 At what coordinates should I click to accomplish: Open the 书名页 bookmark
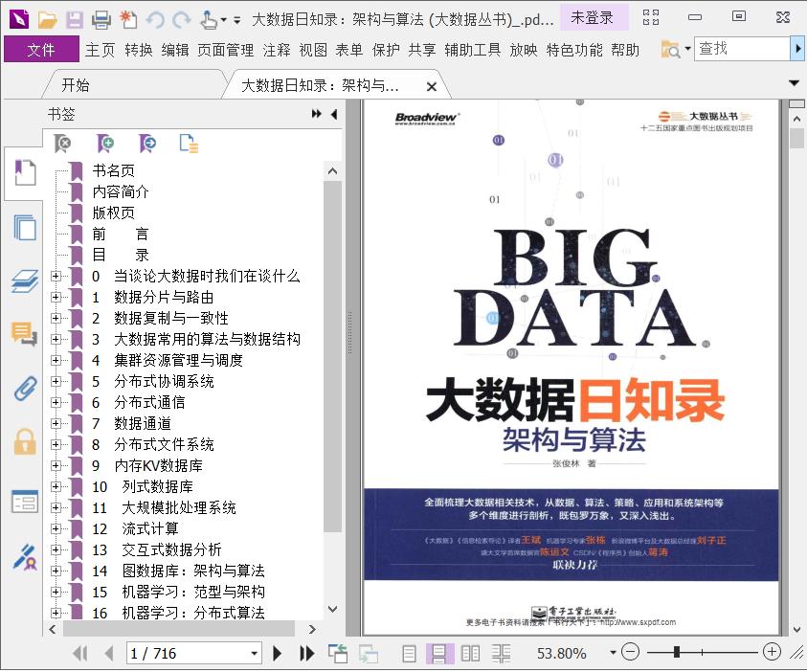tap(113, 170)
